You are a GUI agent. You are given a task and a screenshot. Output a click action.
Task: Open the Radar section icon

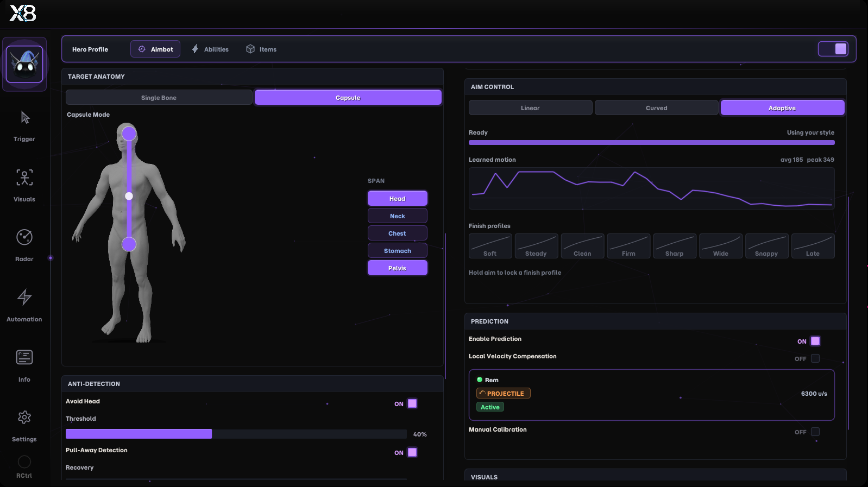pyautogui.click(x=24, y=237)
